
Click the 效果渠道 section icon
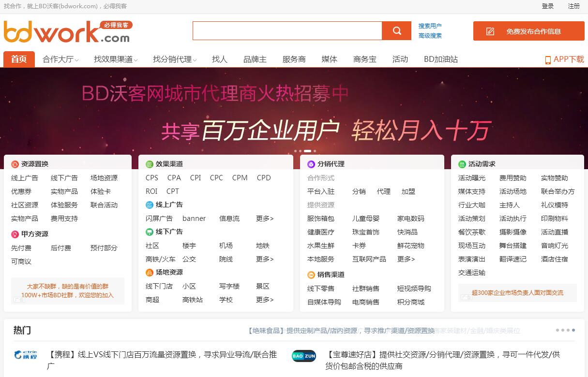tap(150, 164)
